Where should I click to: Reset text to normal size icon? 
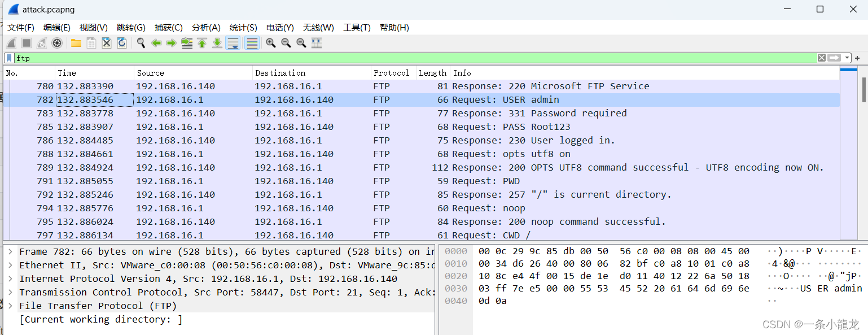(x=301, y=43)
